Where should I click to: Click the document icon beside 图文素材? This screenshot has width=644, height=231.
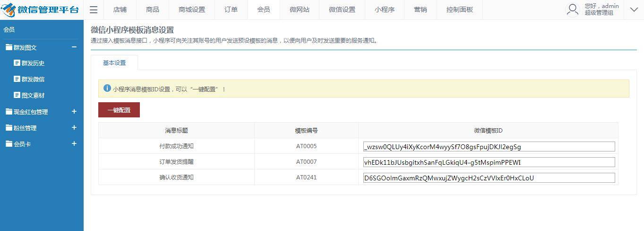[x=17, y=95]
